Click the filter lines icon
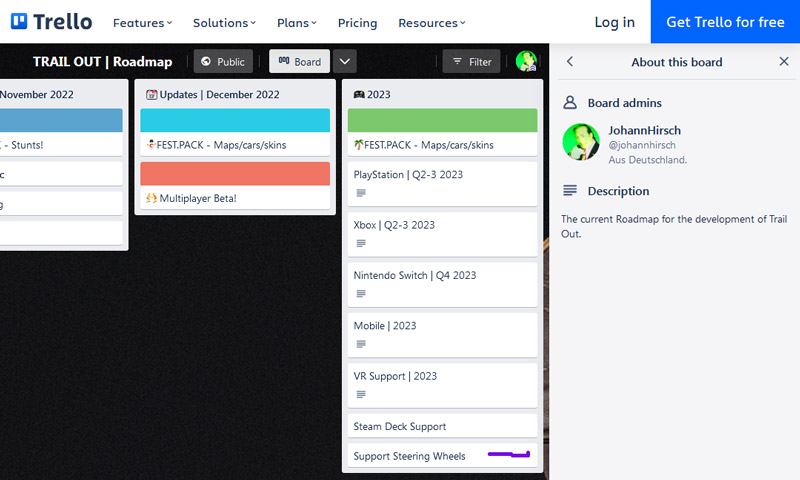This screenshot has height=480, width=800. pos(457,61)
